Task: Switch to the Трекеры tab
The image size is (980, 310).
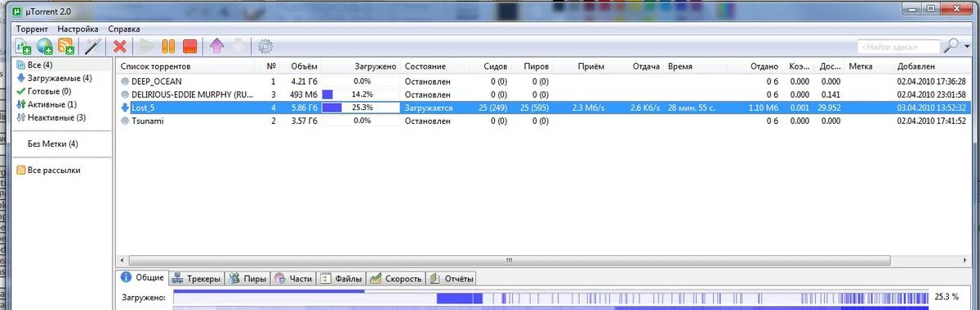Action: coord(198,279)
